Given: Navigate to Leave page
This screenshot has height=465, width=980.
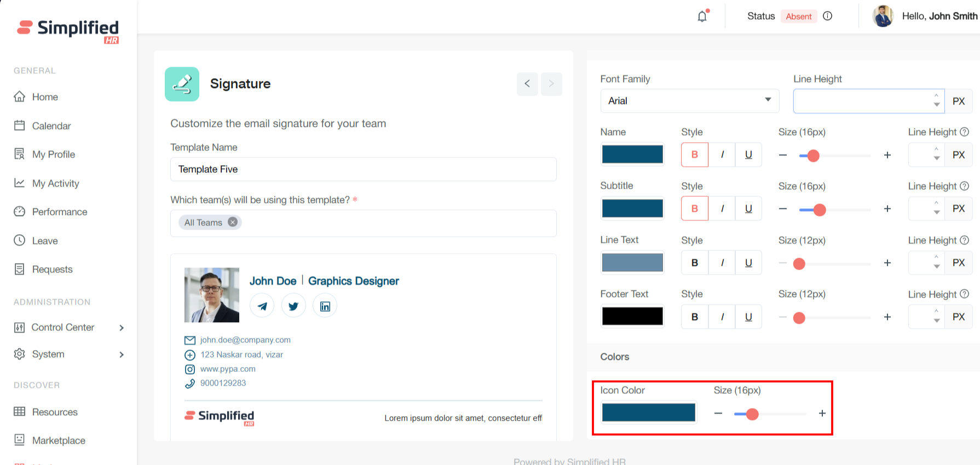Looking at the screenshot, I should pyautogui.click(x=44, y=241).
